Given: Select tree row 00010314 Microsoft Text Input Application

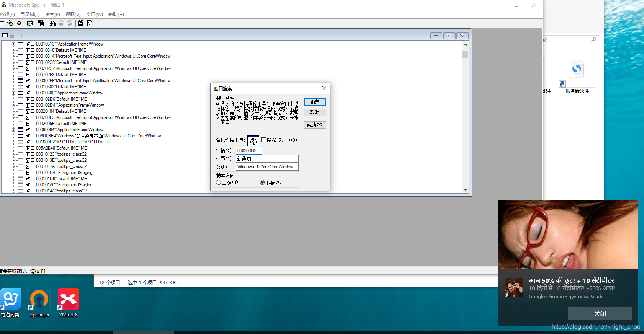Looking at the screenshot, I should [98, 56].
